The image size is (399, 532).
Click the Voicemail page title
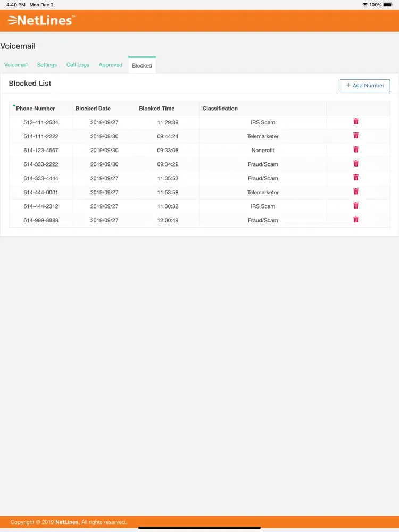(18, 46)
